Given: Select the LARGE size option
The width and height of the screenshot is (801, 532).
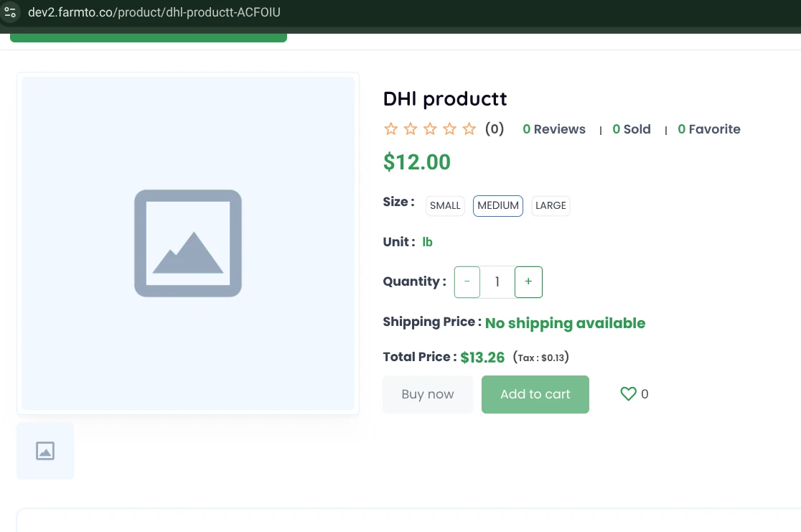Looking at the screenshot, I should tap(551, 205).
